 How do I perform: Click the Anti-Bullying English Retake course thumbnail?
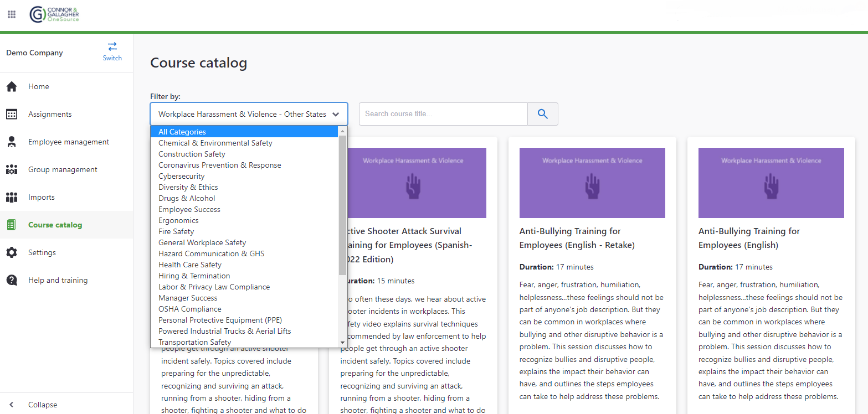pyautogui.click(x=592, y=183)
